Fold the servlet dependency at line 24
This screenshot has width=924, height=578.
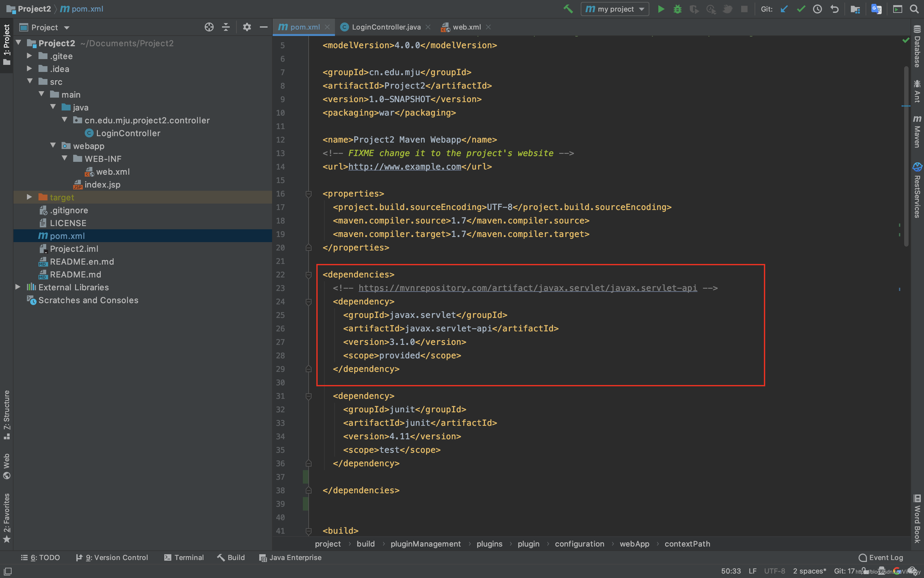pyautogui.click(x=309, y=302)
